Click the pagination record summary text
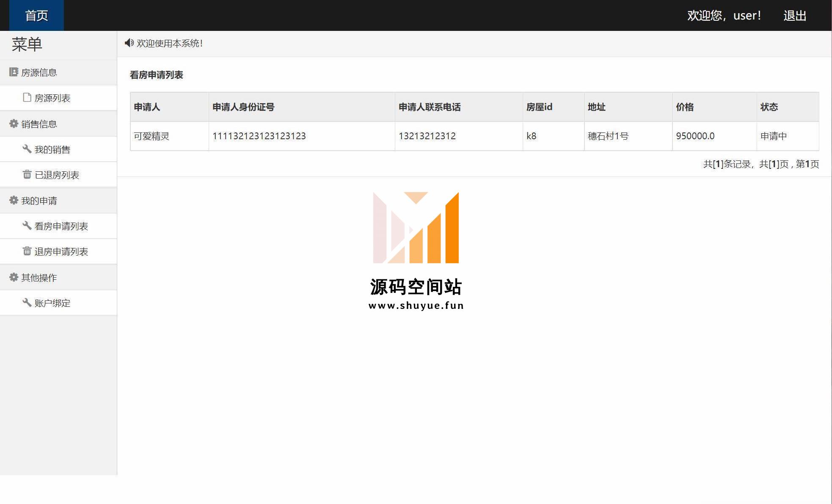 pos(761,164)
